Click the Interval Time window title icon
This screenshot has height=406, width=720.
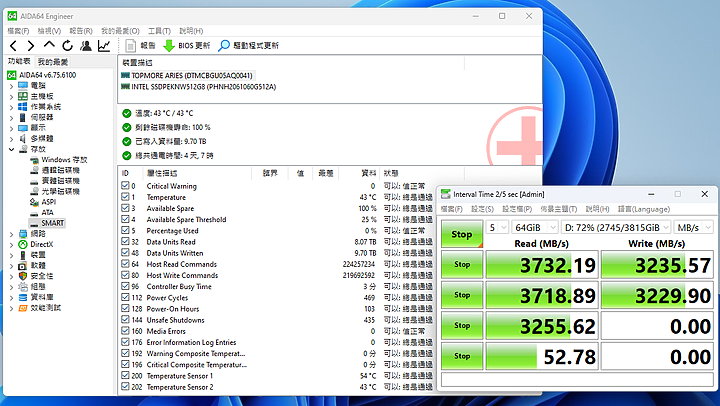point(445,194)
